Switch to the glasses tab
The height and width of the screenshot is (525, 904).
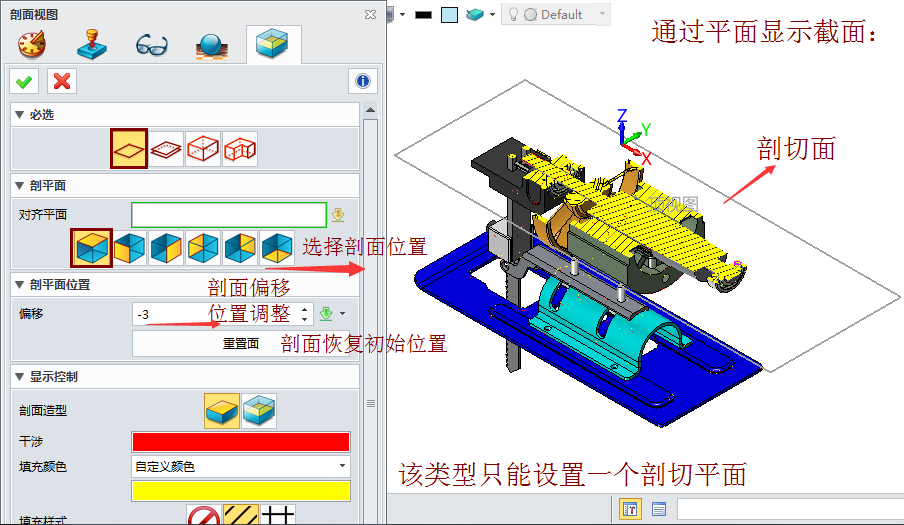pos(151,45)
